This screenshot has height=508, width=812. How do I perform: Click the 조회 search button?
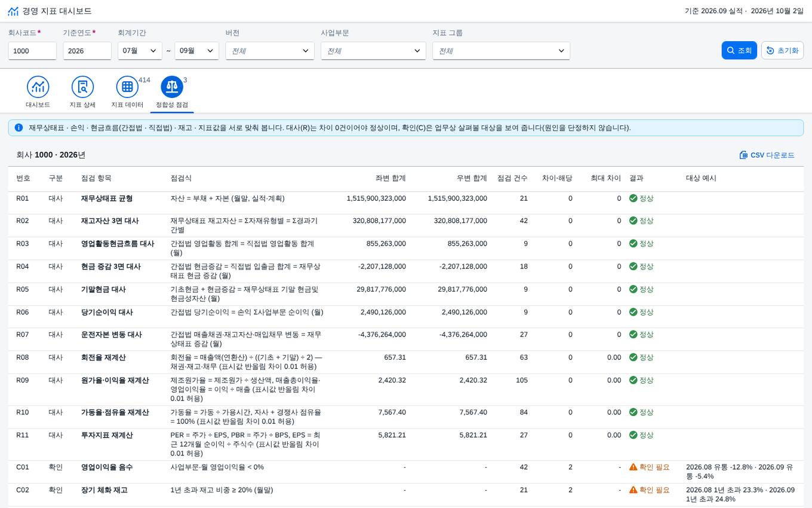(739, 51)
